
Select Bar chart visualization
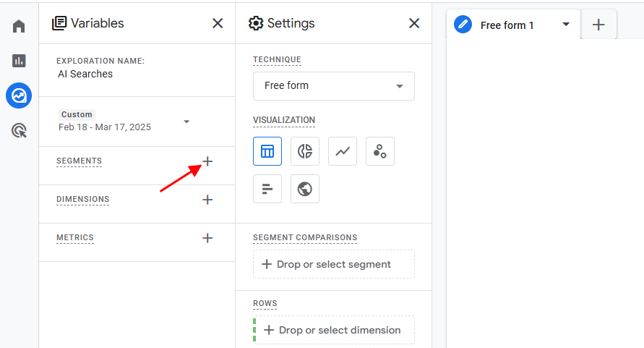coord(267,189)
